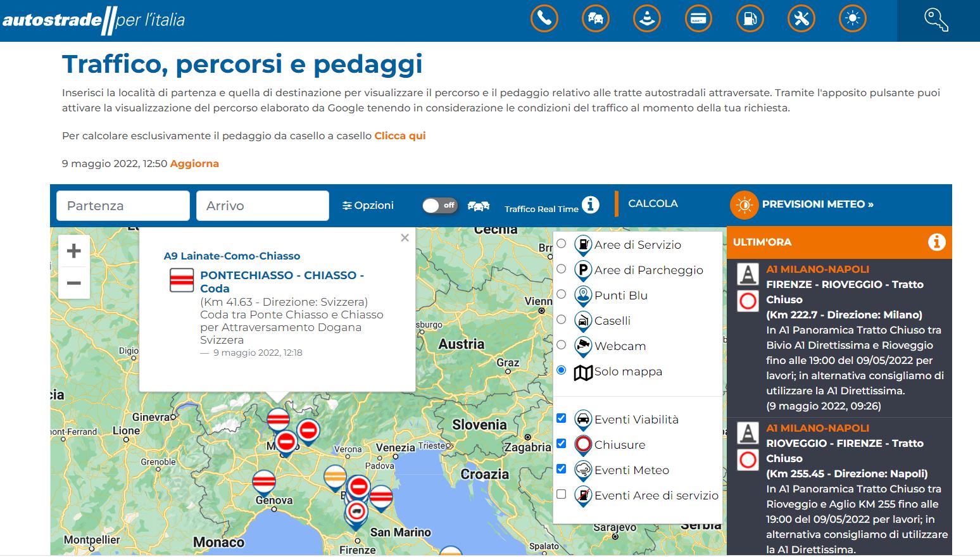Open the key login icon

tap(936, 20)
